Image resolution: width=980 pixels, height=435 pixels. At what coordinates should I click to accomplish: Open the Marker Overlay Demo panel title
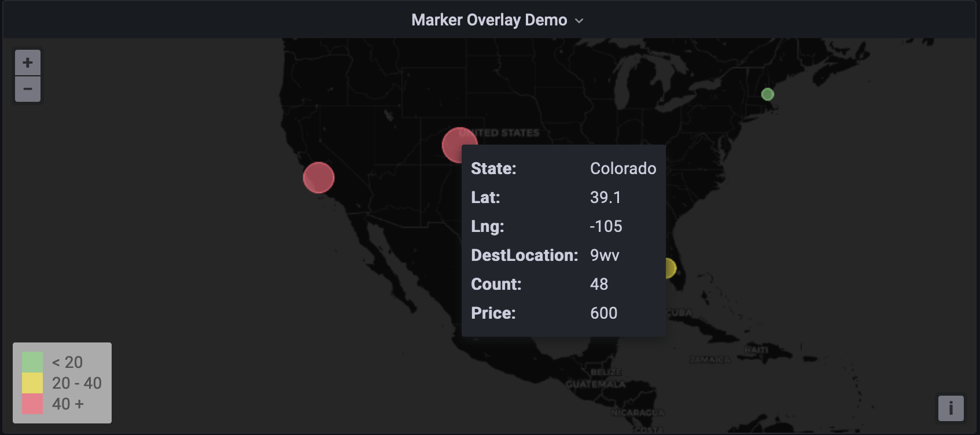click(x=489, y=20)
